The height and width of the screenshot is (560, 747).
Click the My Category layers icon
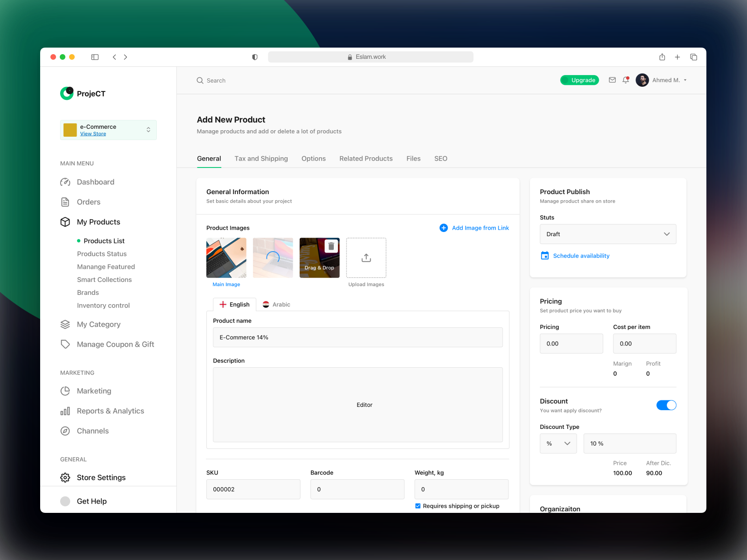[x=65, y=324]
